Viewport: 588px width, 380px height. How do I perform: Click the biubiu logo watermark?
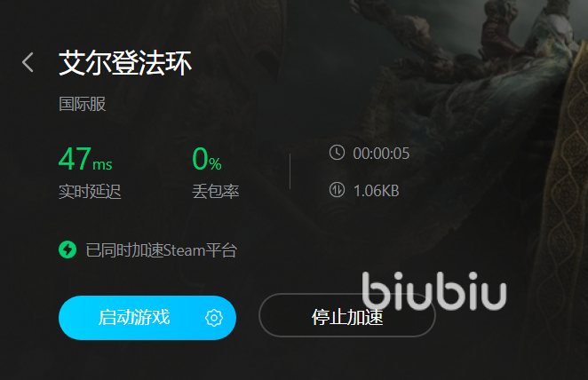pos(434,291)
